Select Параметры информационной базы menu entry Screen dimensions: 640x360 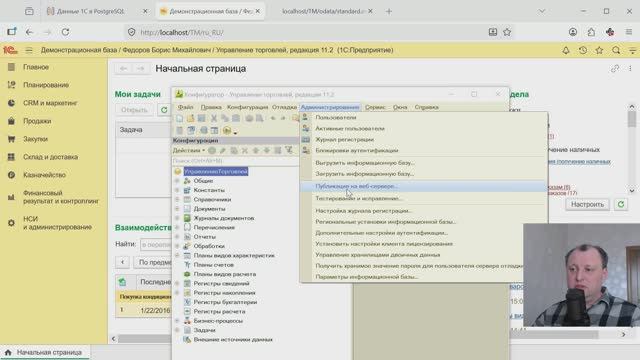pyautogui.click(x=412, y=277)
